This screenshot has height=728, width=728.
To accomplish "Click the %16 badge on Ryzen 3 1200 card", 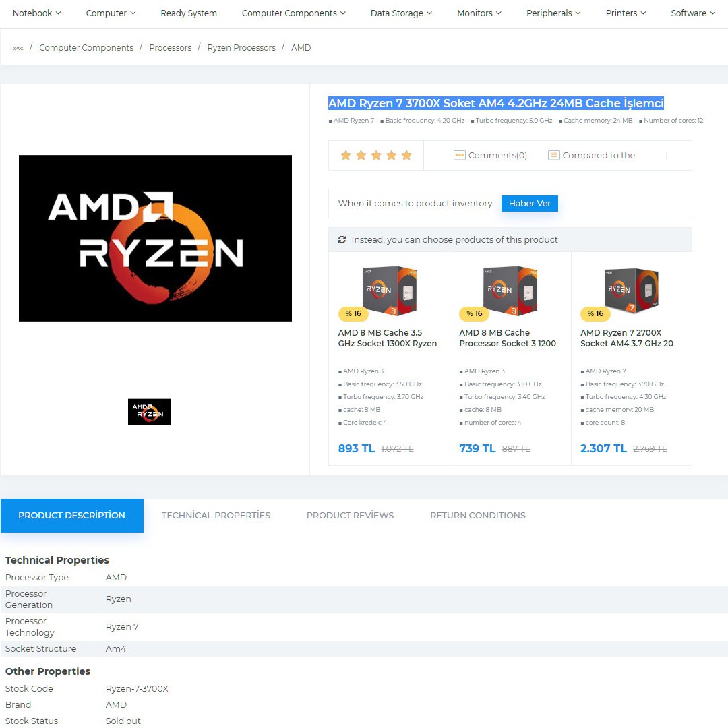I will [x=474, y=314].
